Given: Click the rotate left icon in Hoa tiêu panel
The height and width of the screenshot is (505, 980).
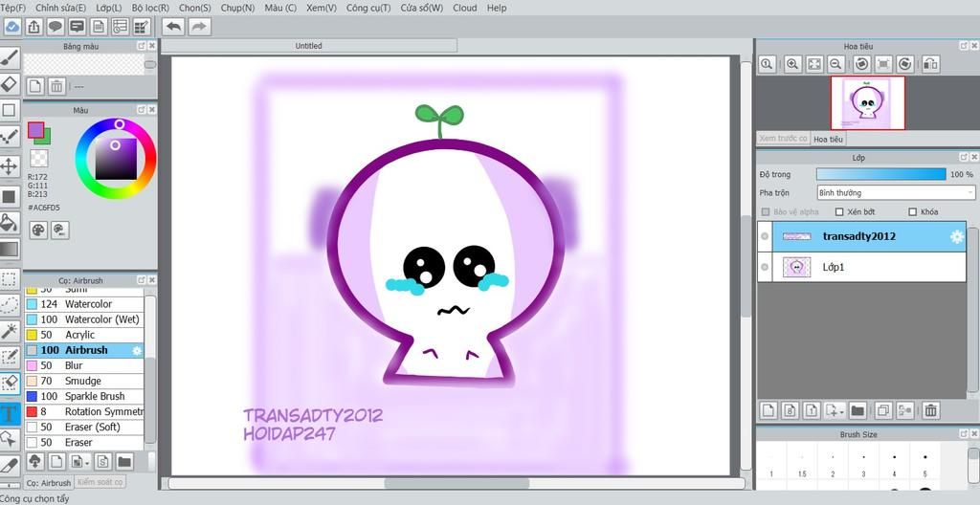Looking at the screenshot, I should (862, 64).
